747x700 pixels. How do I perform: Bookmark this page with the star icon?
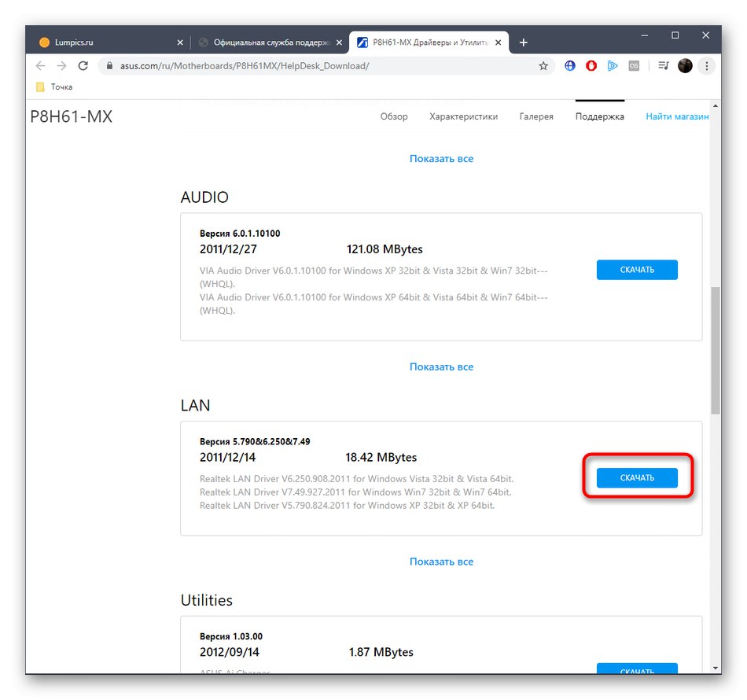pos(543,66)
